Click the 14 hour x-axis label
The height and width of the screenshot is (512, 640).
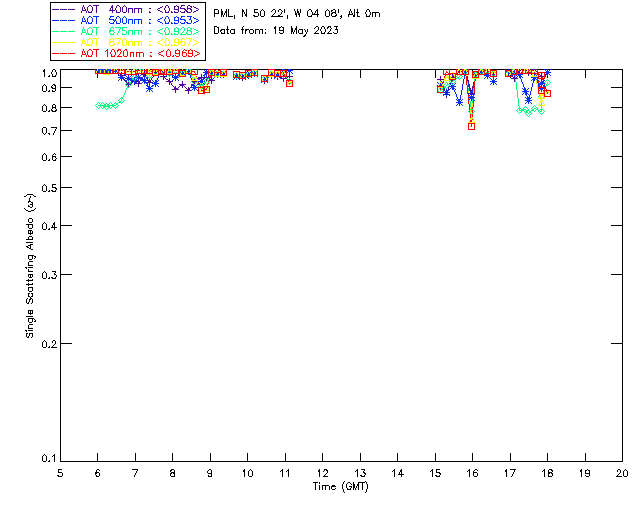(x=398, y=473)
